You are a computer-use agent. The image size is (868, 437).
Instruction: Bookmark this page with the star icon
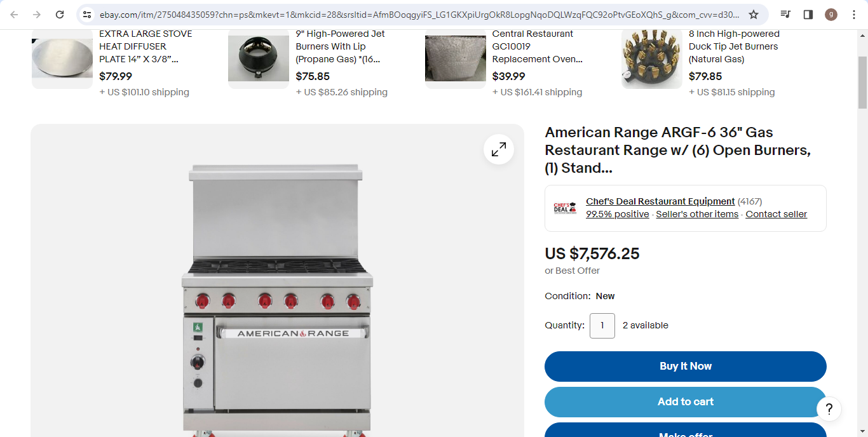click(x=754, y=15)
